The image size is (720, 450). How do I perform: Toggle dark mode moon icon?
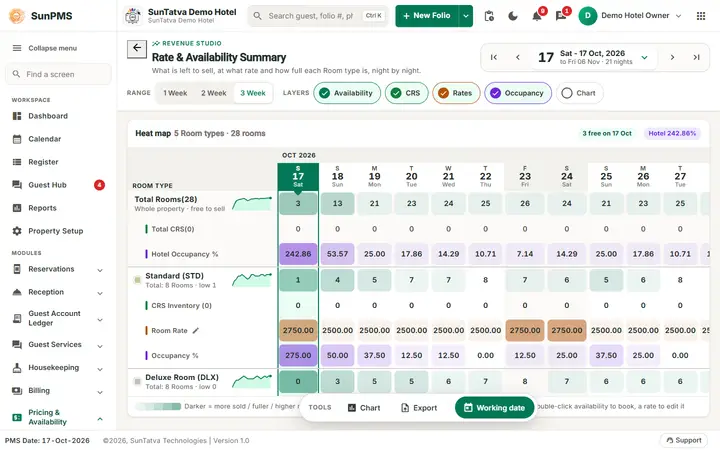coord(513,16)
